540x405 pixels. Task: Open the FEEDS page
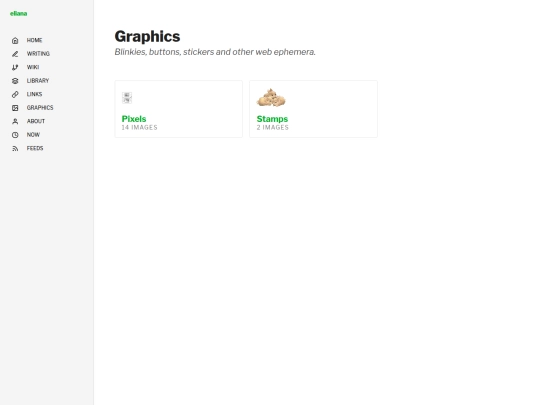(35, 148)
